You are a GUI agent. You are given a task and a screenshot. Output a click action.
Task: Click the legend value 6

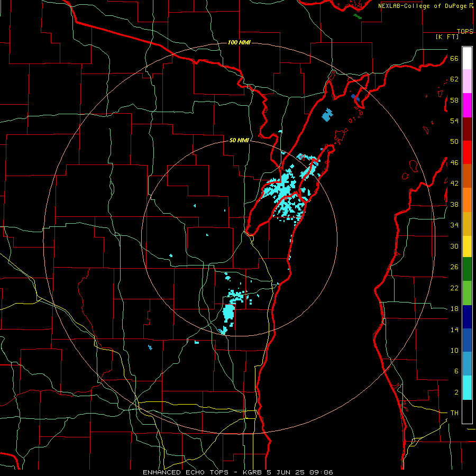(x=456, y=371)
